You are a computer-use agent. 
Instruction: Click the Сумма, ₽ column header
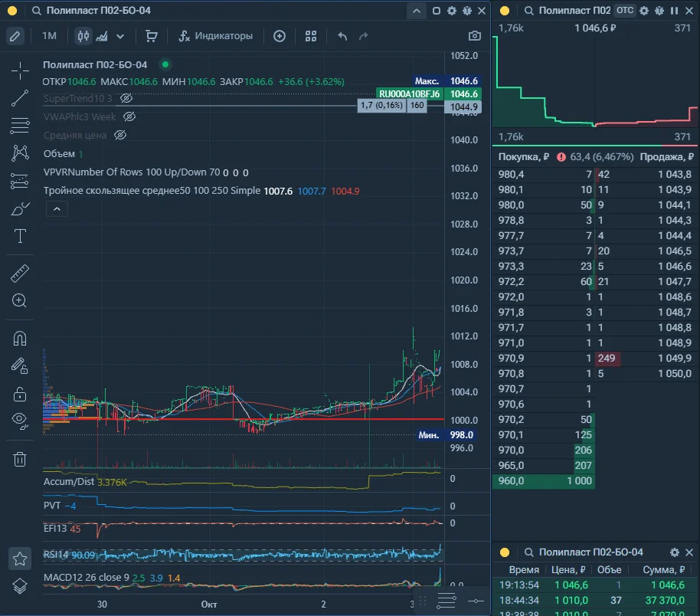(x=663, y=569)
